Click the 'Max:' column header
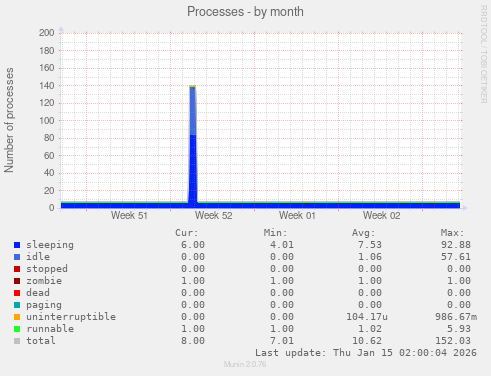491x376 pixels. click(452, 233)
